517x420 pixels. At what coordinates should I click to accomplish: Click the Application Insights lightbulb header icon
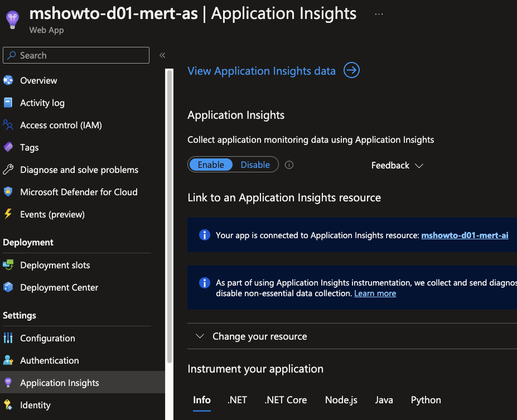click(x=12, y=20)
